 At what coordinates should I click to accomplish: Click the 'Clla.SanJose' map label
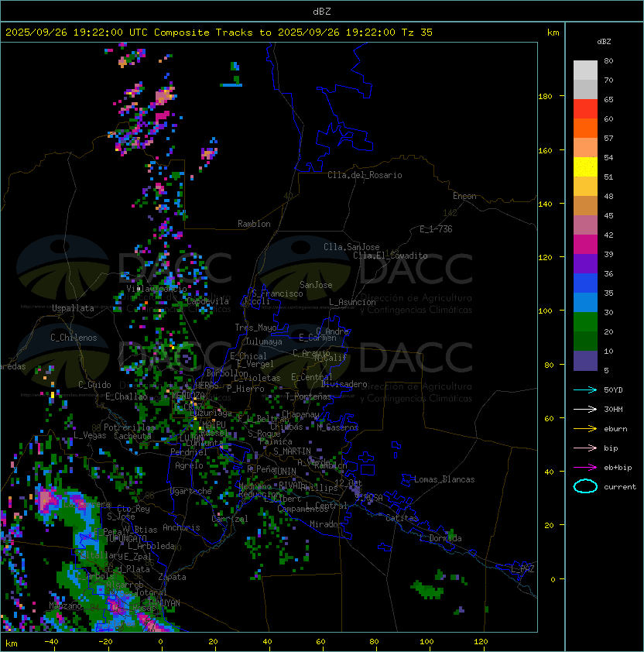[x=351, y=247]
